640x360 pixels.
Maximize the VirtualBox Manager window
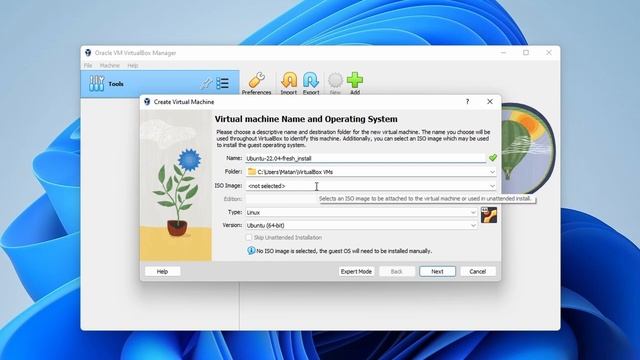[526, 53]
